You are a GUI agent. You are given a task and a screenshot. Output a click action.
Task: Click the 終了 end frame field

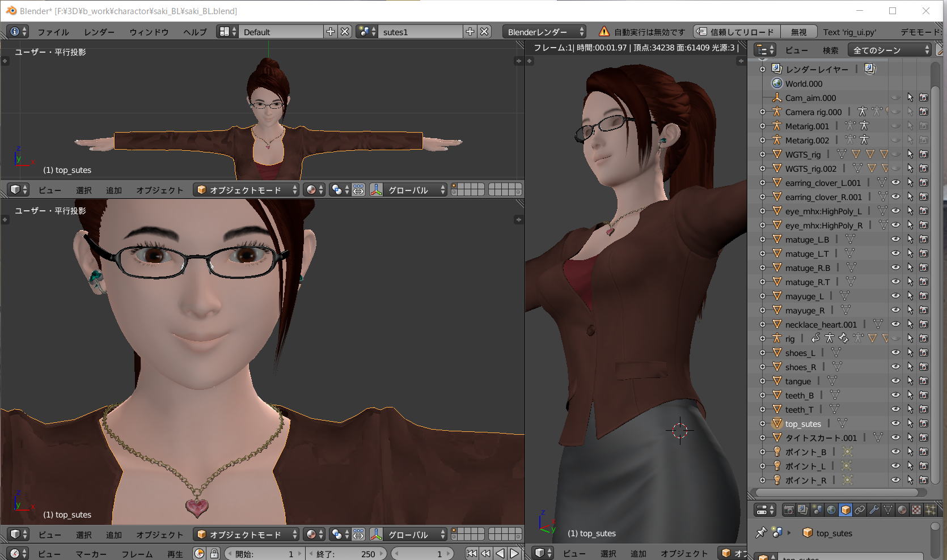click(346, 554)
